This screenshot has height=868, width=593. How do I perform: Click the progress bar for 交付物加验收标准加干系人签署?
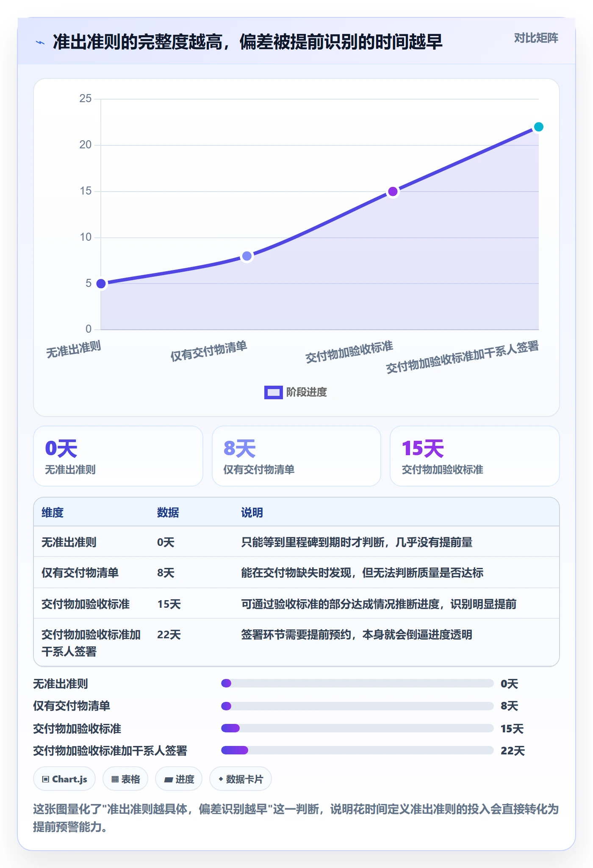[x=357, y=750]
